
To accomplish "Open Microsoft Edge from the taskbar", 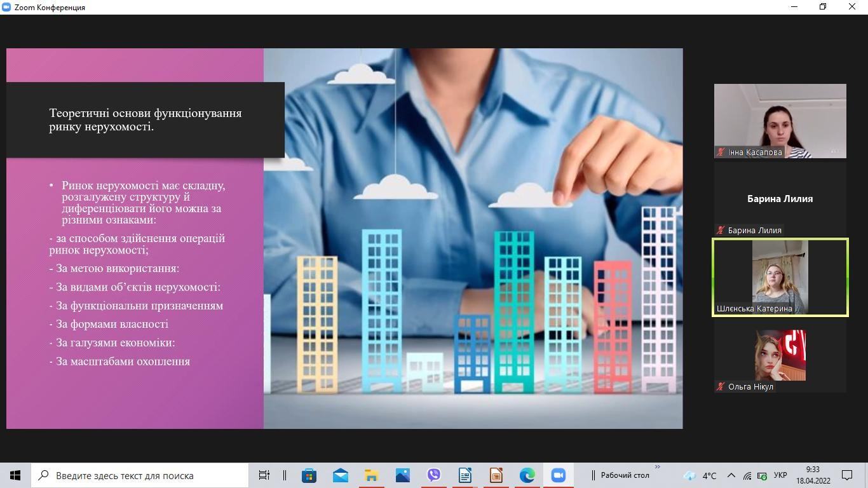I will pos(527,475).
